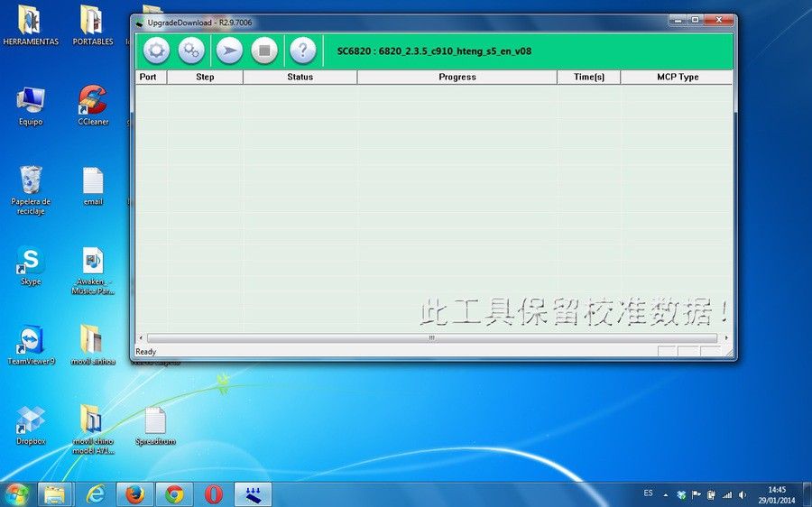Select the CCleaner desktop shortcut
This screenshot has width=812, height=507.
93,106
